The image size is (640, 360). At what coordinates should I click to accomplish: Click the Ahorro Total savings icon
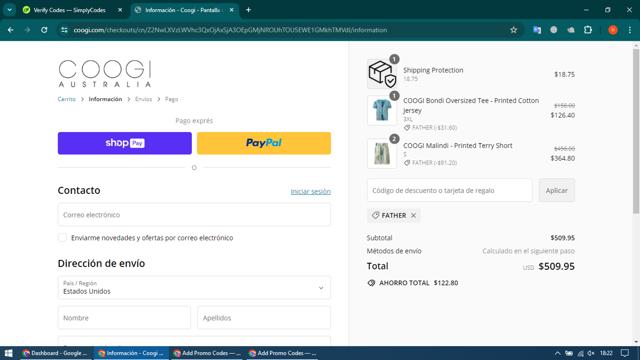coord(371,283)
